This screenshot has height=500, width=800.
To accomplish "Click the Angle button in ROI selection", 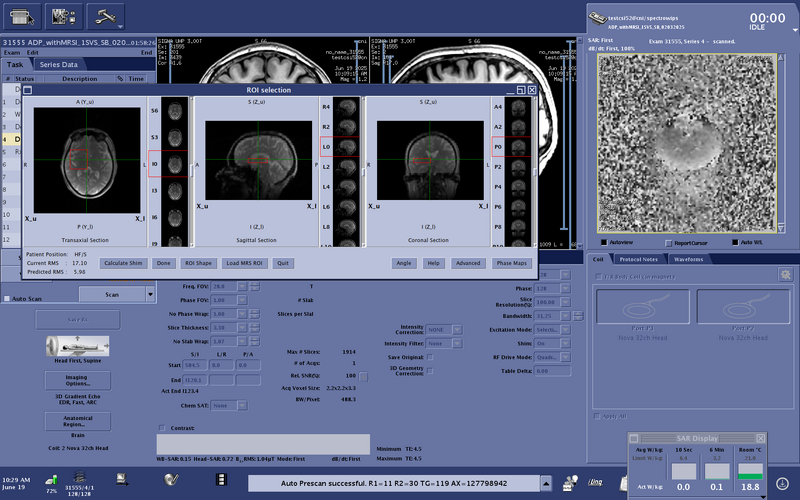I will (x=404, y=263).
